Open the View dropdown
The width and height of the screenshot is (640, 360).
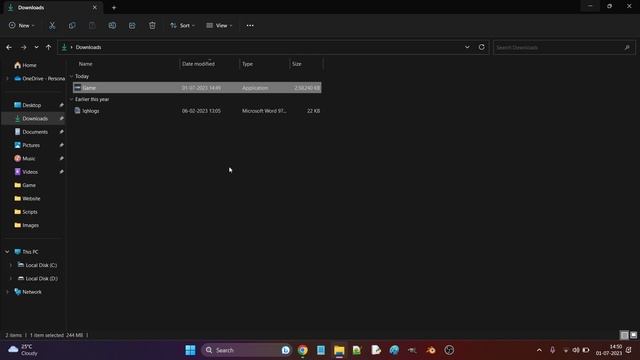point(219,25)
